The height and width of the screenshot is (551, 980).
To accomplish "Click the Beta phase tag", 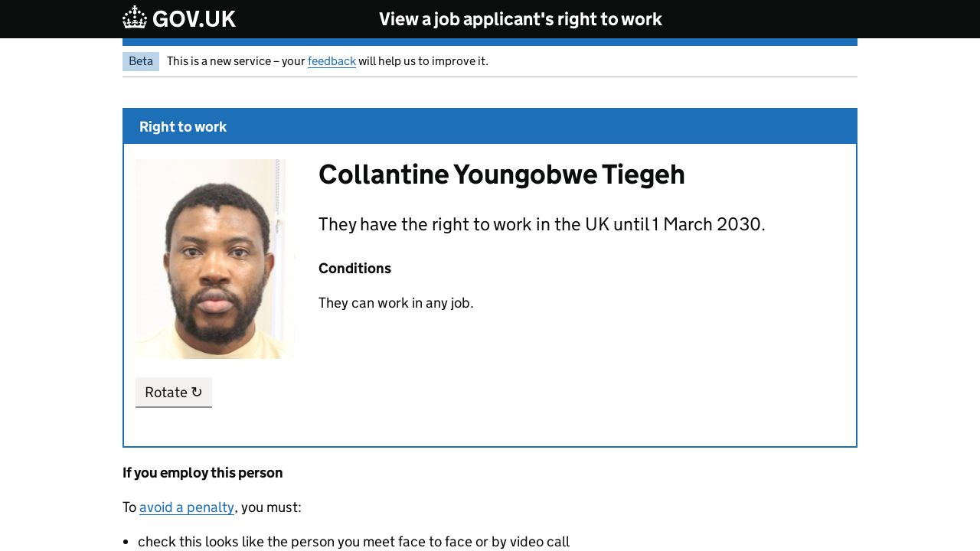I will pos(141,61).
